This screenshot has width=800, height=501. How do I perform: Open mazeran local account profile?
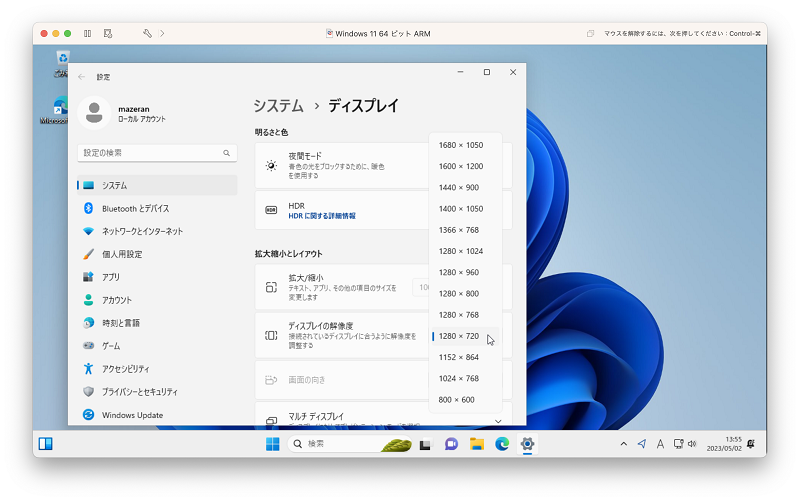click(x=122, y=113)
